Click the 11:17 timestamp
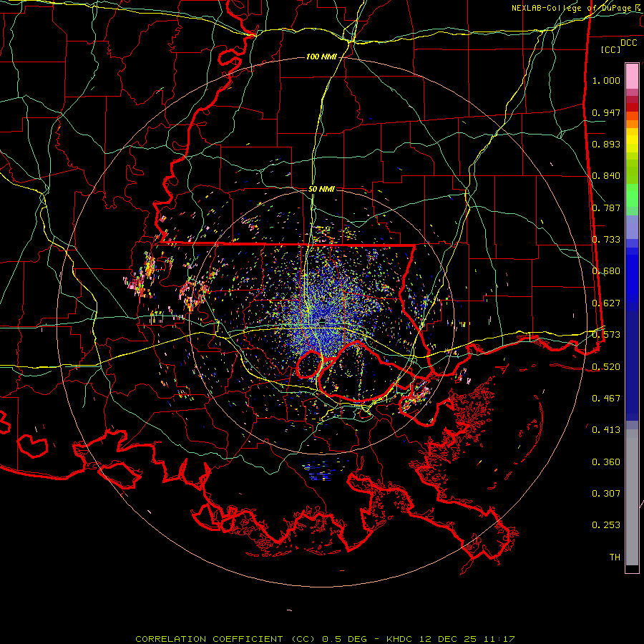 [x=499, y=639]
